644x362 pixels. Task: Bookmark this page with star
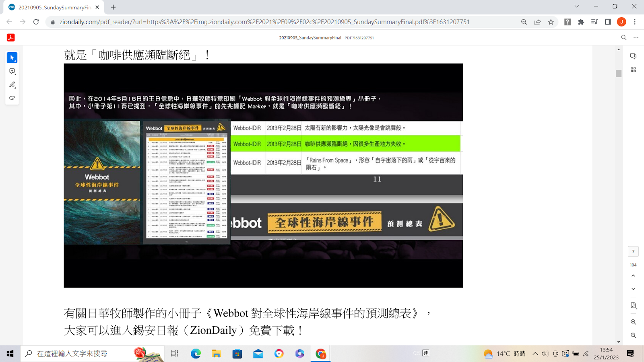pyautogui.click(x=551, y=22)
